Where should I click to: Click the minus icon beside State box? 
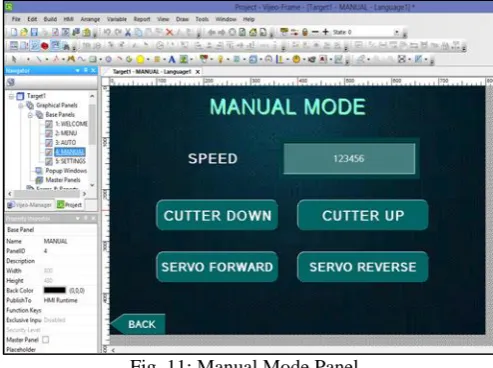315,32
